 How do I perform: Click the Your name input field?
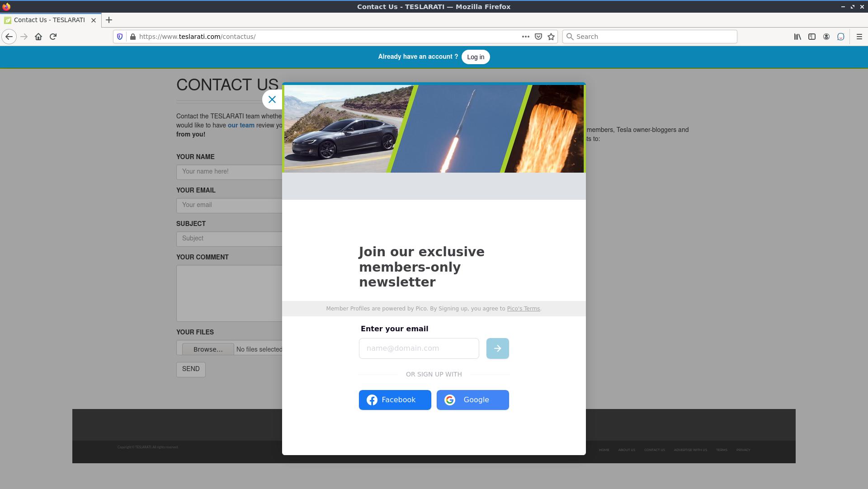(x=229, y=172)
